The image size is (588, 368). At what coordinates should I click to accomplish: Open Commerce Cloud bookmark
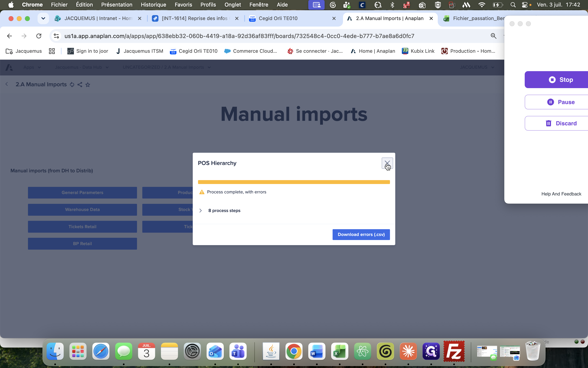[x=251, y=51]
